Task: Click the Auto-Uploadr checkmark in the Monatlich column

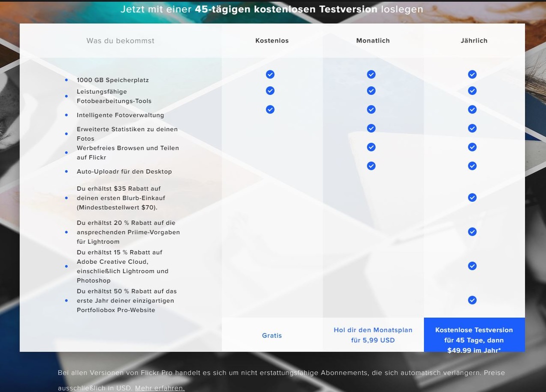Action: (x=371, y=166)
